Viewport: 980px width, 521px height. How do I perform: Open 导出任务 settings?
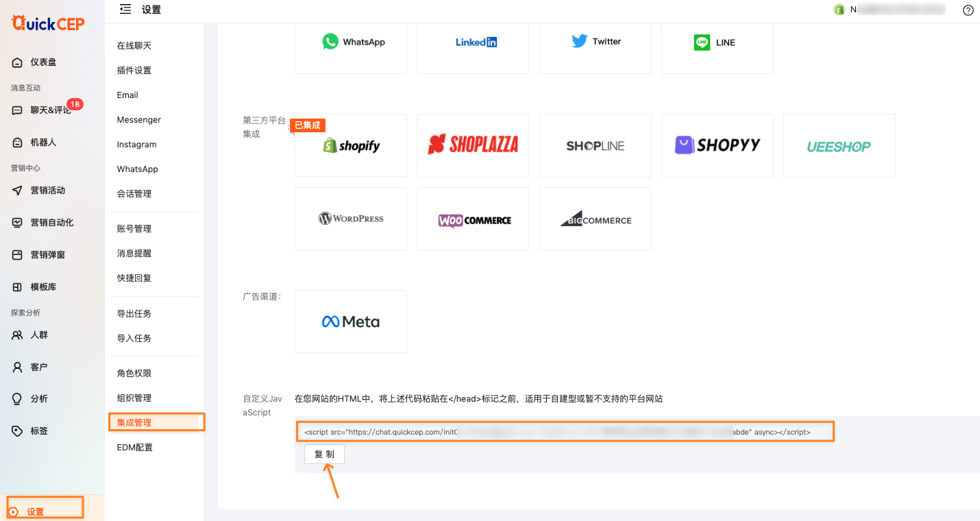coord(134,314)
